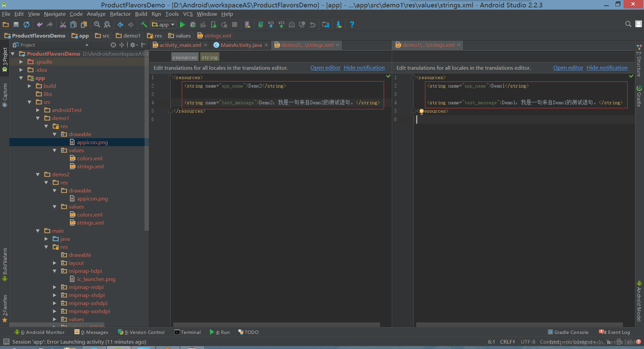The image size is (644, 349).
Task: Toggle the Gradle side panel
Action: [x=639, y=96]
